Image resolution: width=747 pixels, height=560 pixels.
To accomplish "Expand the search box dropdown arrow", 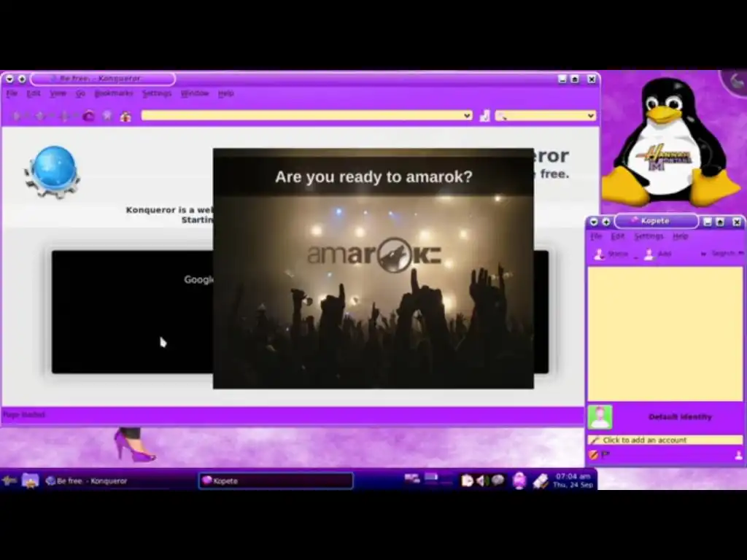I will (591, 116).
